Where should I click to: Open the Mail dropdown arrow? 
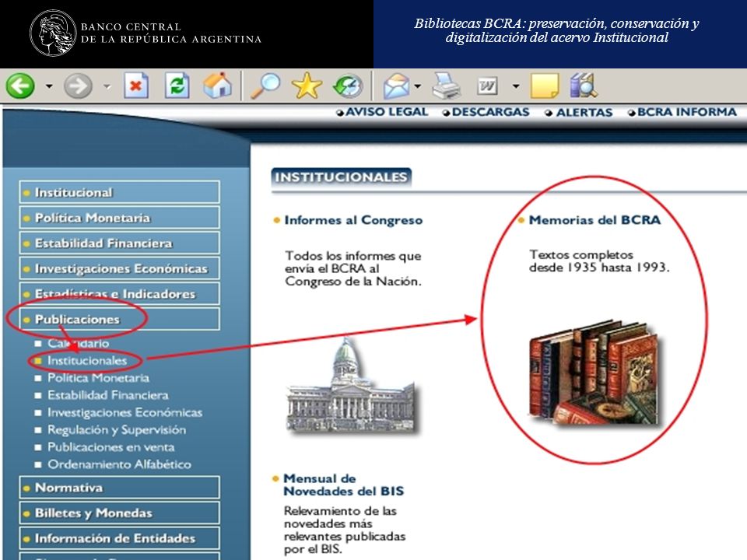click(x=418, y=86)
